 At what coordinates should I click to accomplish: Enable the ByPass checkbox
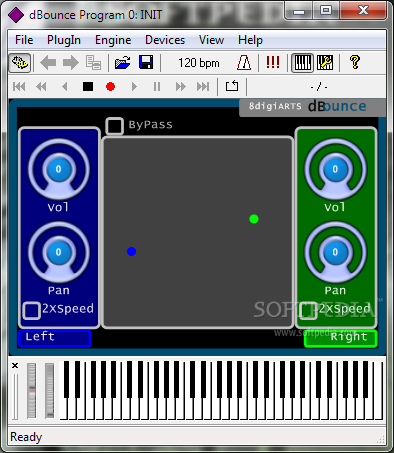(x=114, y=126)
